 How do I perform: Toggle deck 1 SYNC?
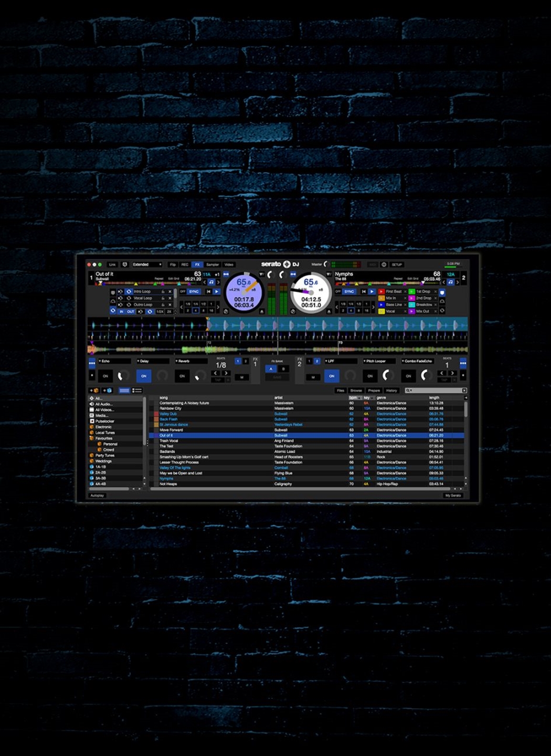click(194, 291)
